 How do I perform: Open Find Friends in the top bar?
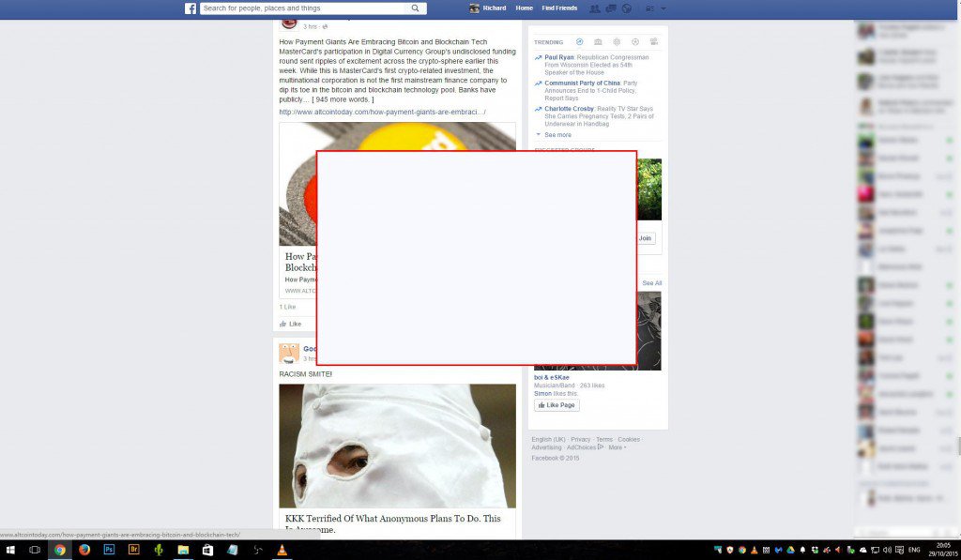(x=559, y=8)
